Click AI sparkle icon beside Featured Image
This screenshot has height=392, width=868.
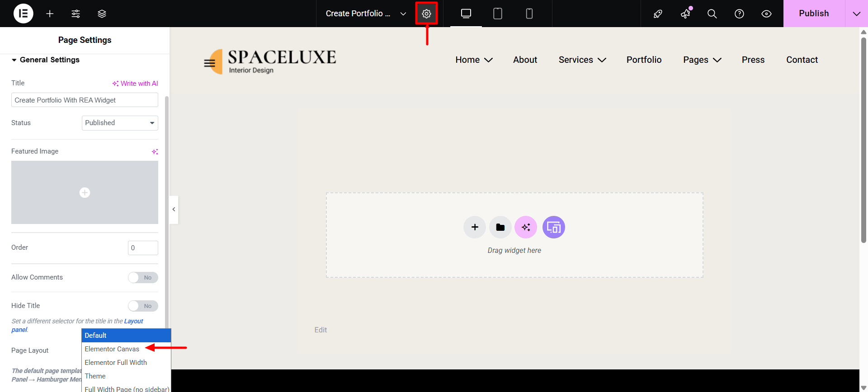click(x=155, y=152)
